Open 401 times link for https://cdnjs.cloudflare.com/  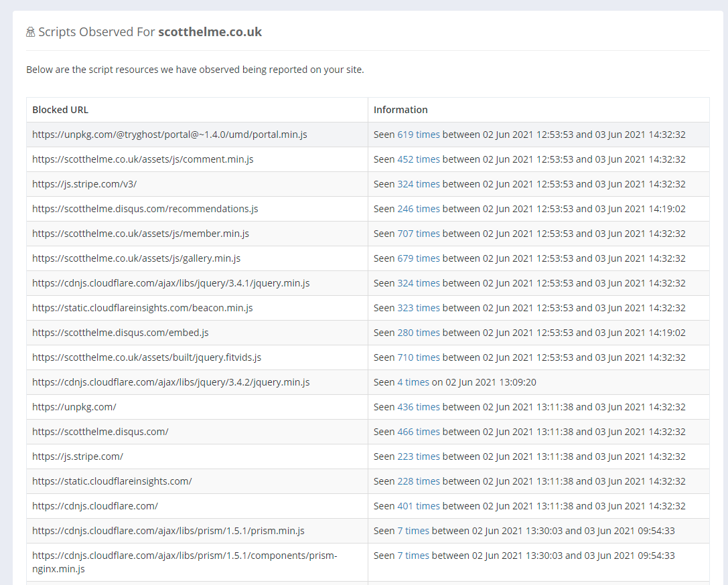tap(418, 506)
